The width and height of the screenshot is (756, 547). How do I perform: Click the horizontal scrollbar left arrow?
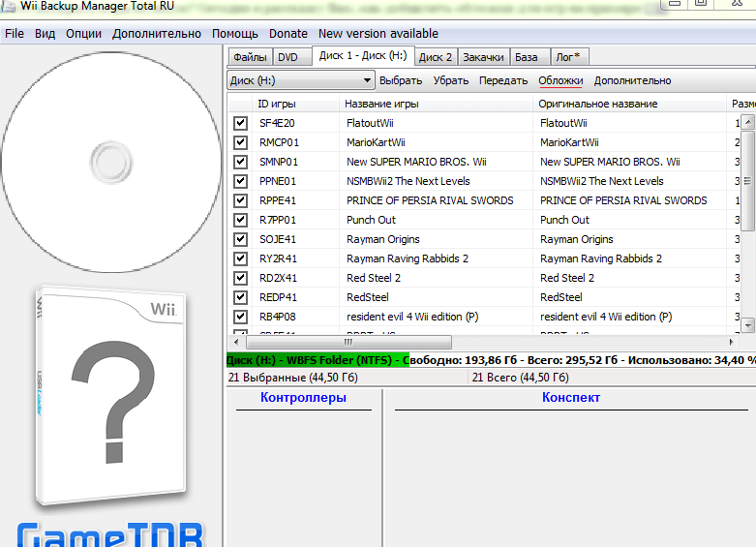[x=236, y=342]
